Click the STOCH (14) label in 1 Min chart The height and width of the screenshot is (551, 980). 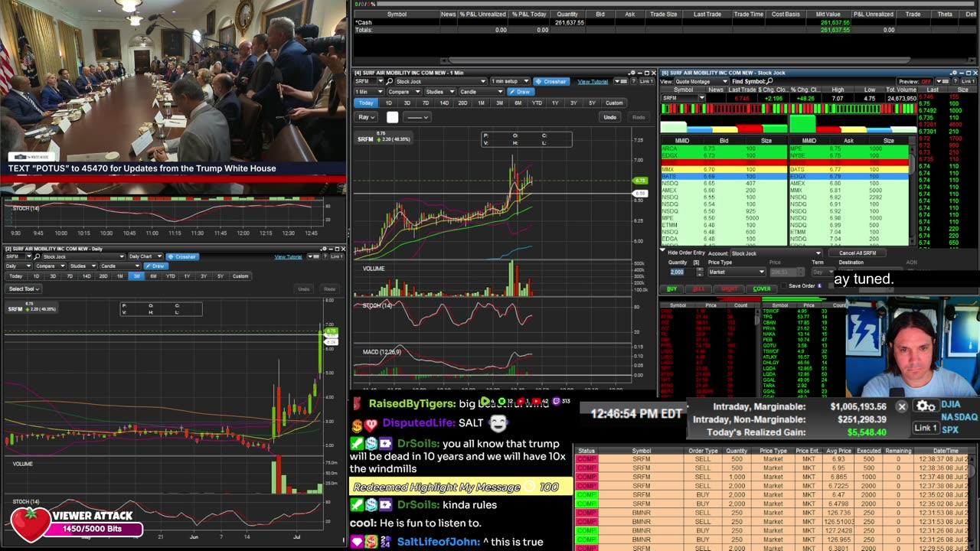(377, 306)
